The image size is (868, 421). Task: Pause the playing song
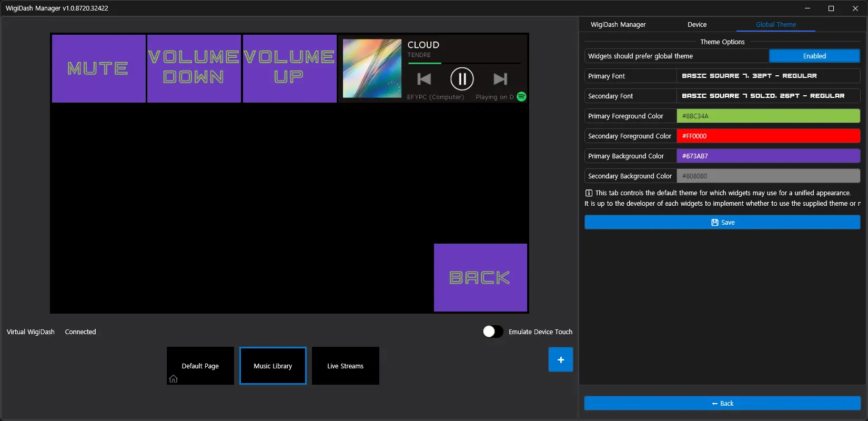pos(462,79)
